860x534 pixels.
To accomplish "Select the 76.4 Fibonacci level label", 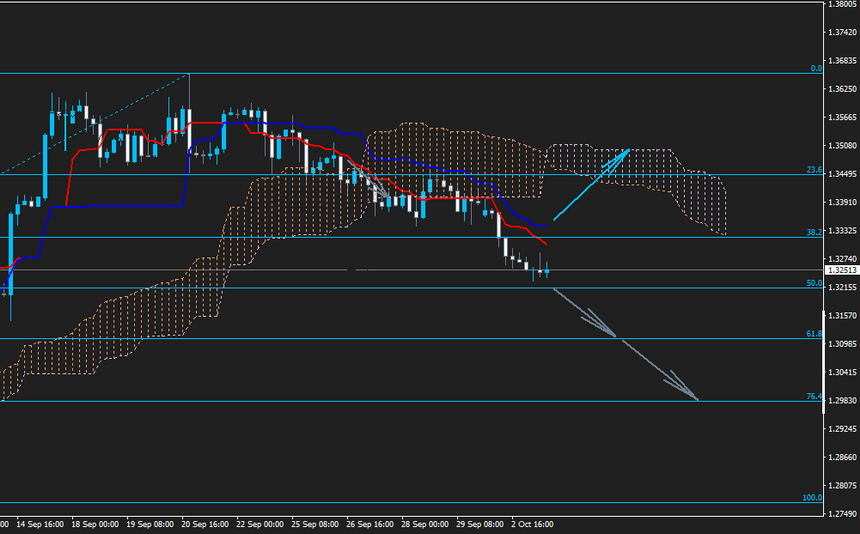I will click(814, 396).
